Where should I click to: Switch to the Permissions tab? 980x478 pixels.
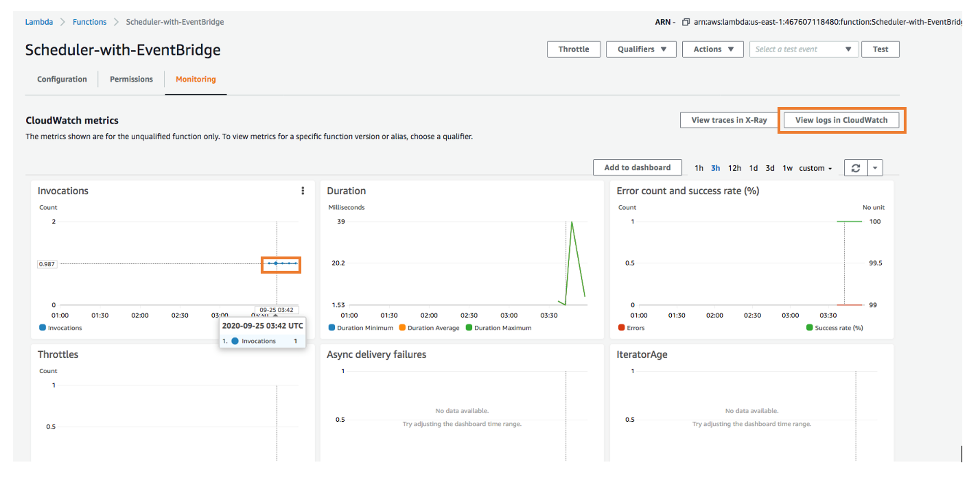(131, 79)
